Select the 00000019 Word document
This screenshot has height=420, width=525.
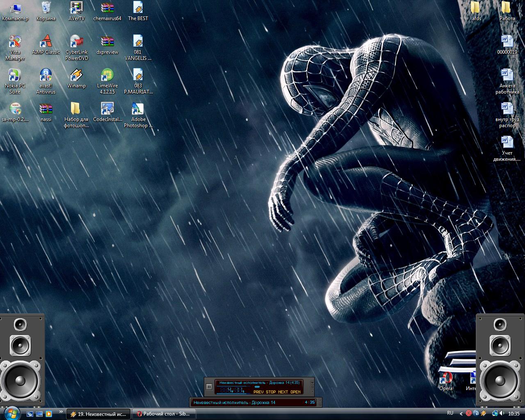coord(507,45)
